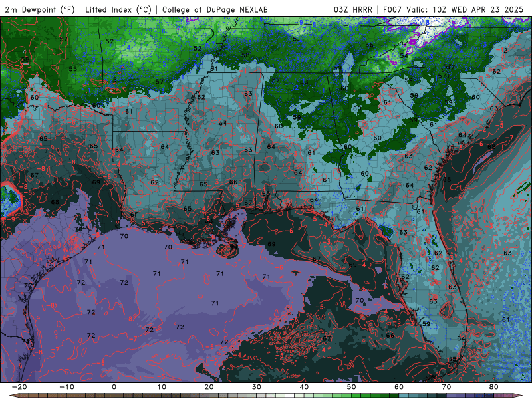
Task: Select the "0" tick label on the color scale
Action: click(114, 387)
